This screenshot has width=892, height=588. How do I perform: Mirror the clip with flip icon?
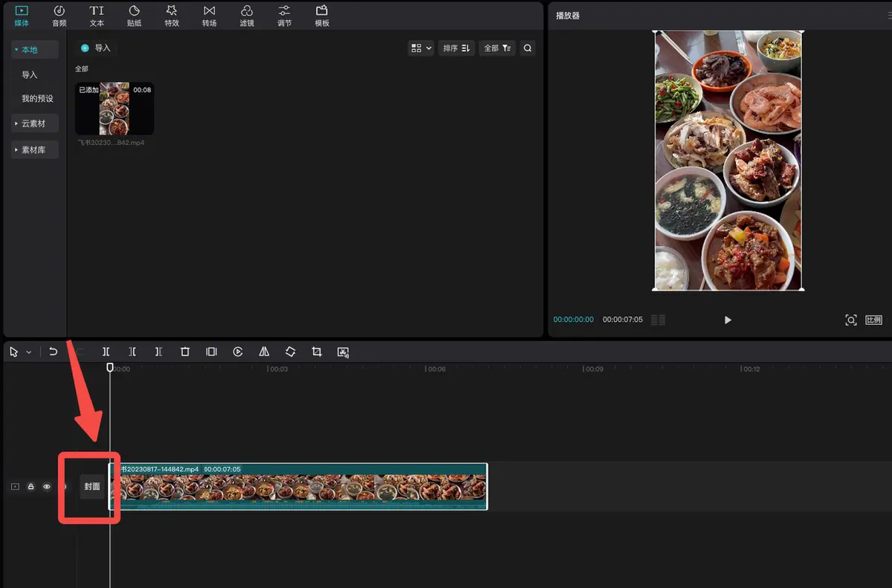tap(264, 352)
